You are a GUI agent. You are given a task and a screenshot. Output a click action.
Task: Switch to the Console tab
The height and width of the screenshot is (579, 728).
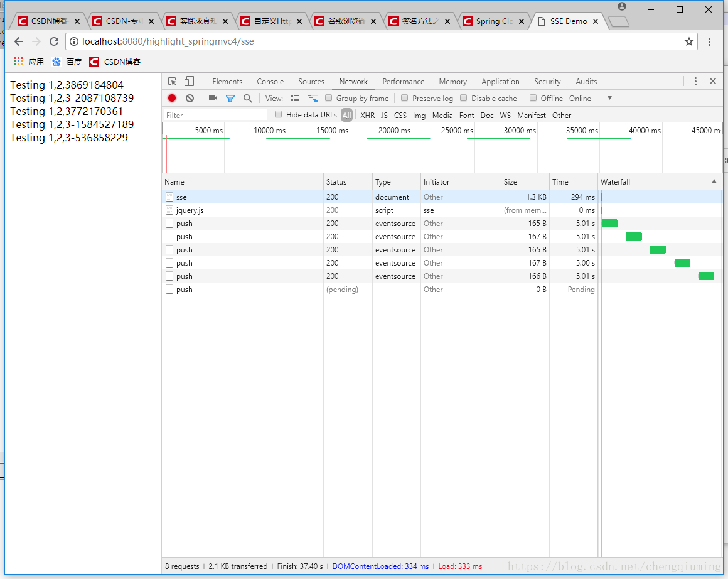coord(270,82)
